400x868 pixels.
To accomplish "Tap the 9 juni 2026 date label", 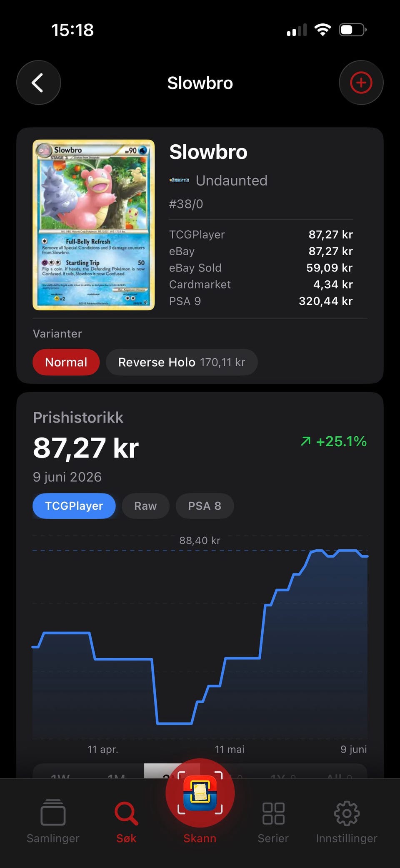I will pyautogui.click(x=67, y=477).
